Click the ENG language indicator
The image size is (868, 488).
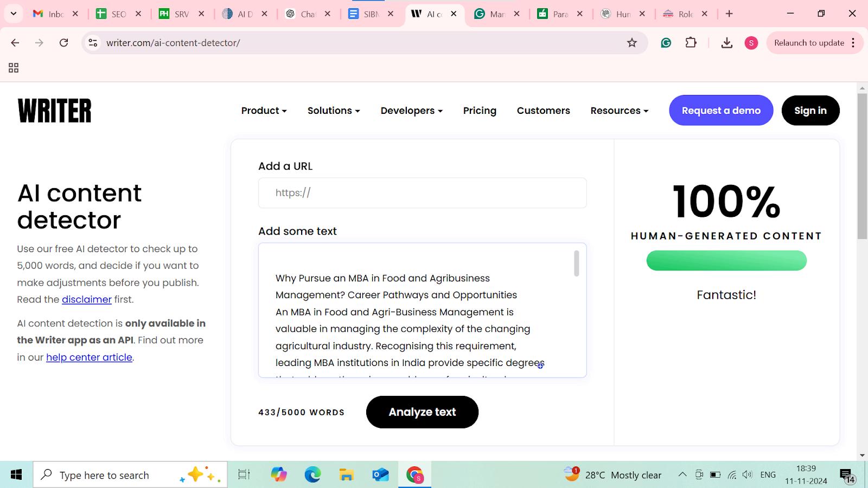[768, 475]
